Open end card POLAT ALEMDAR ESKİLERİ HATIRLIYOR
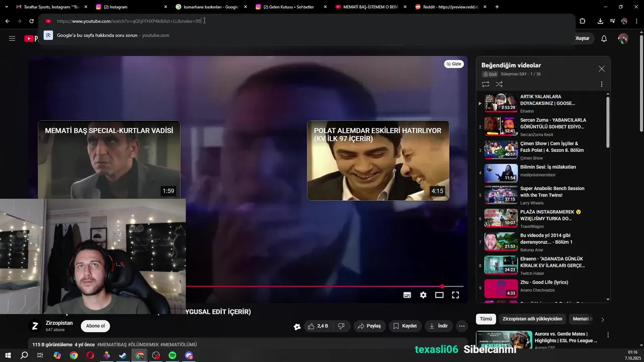 click(378, 160)
